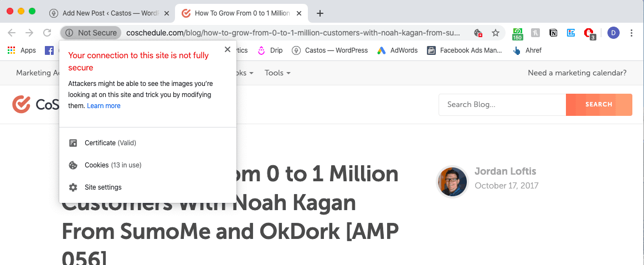Open the green extension showing 150
This screenshot has width=644, height=265.
(518, 33)
